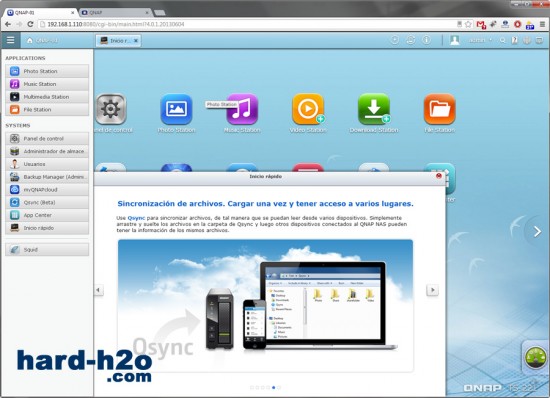Launch Video Station desktop icon
The height and width of the screenshot is (398, 550).
(x=308, y=109)
